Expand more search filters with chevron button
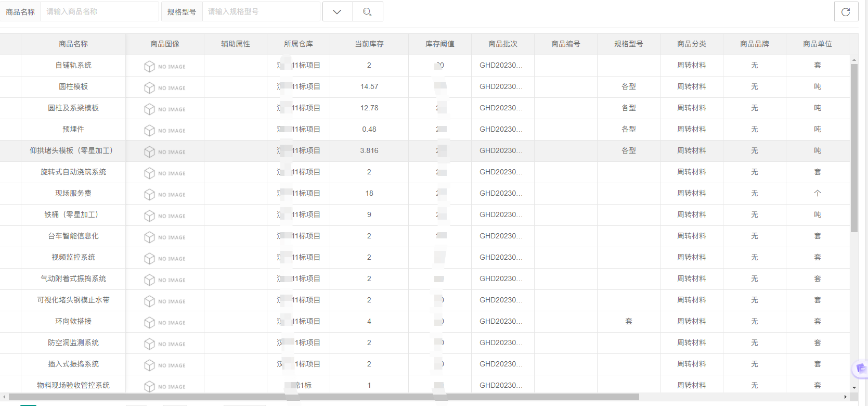 [x=337, y=11]
